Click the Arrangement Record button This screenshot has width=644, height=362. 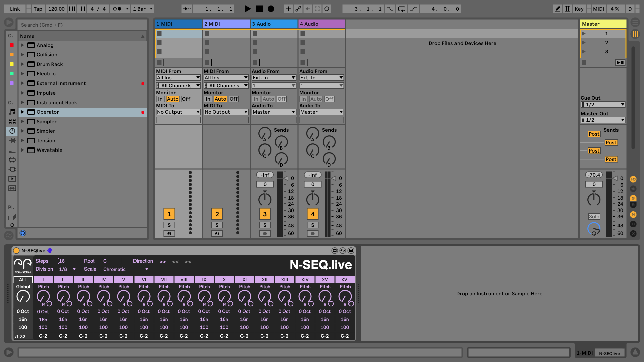coord(271,9)
